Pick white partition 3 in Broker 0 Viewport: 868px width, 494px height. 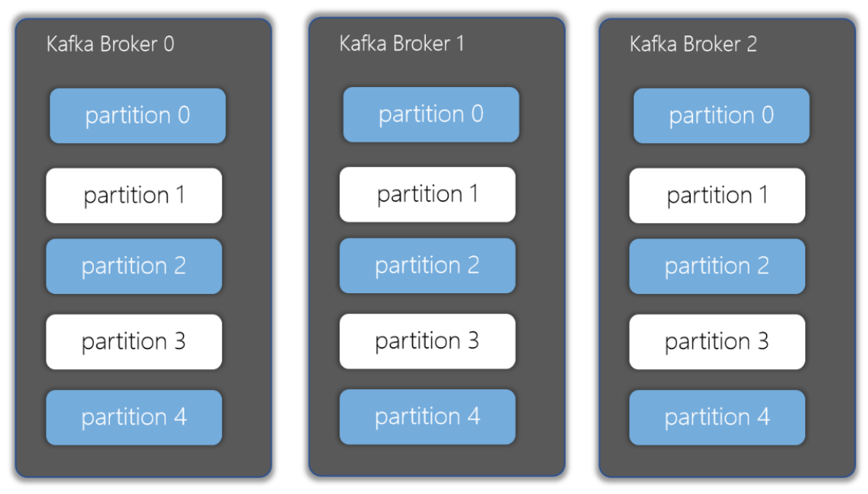(x=134, y=342)
